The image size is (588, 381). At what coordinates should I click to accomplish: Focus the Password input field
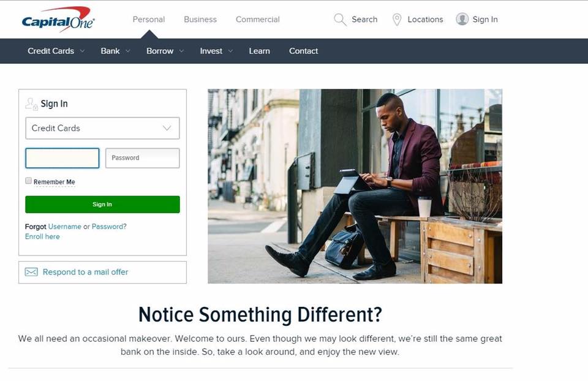click(x=143, y=158)
